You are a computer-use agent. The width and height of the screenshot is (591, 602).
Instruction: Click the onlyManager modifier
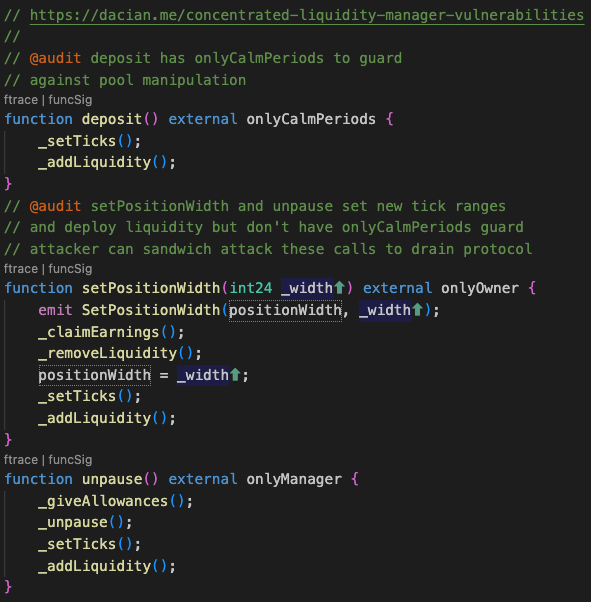click(x=294, y=479)
